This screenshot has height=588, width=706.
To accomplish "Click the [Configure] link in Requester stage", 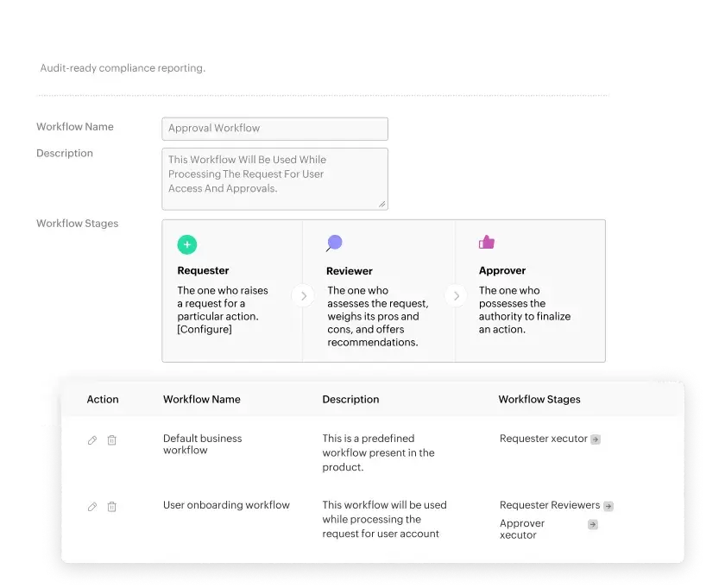I will (x=205, y=329).
